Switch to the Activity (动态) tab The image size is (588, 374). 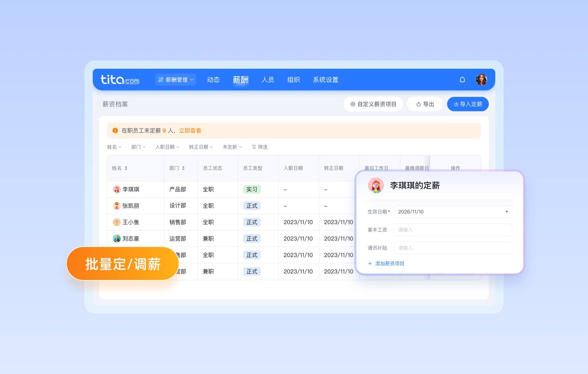[x=213, y=80]
